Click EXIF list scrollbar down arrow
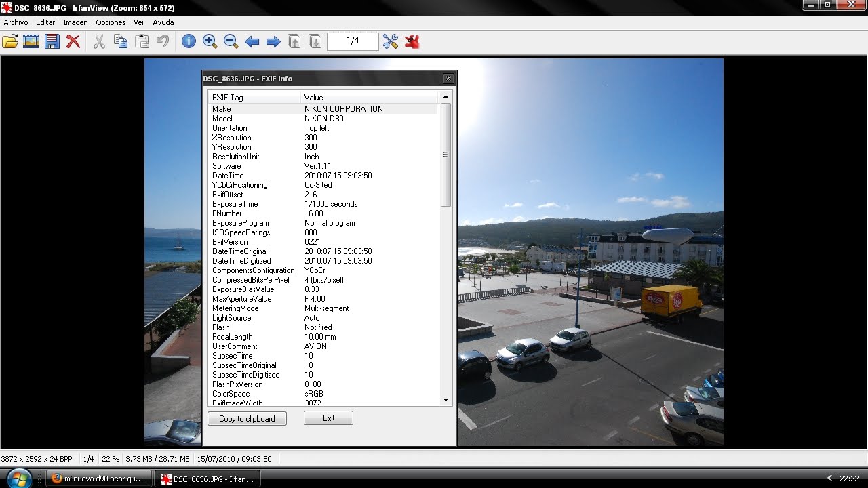 coord(446,400)
